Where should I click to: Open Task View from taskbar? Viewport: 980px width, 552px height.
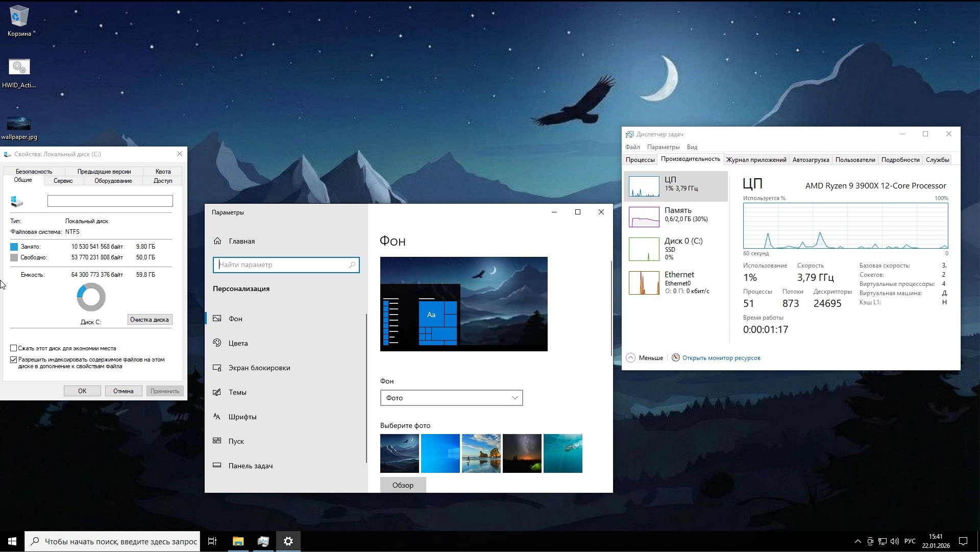pyautogui.click(x=212, y=541)
